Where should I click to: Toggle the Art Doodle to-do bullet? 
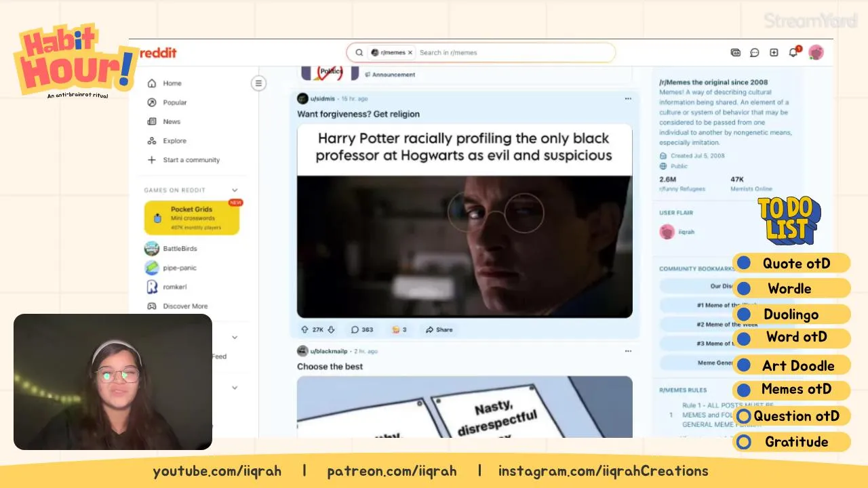tap(744, 365)
